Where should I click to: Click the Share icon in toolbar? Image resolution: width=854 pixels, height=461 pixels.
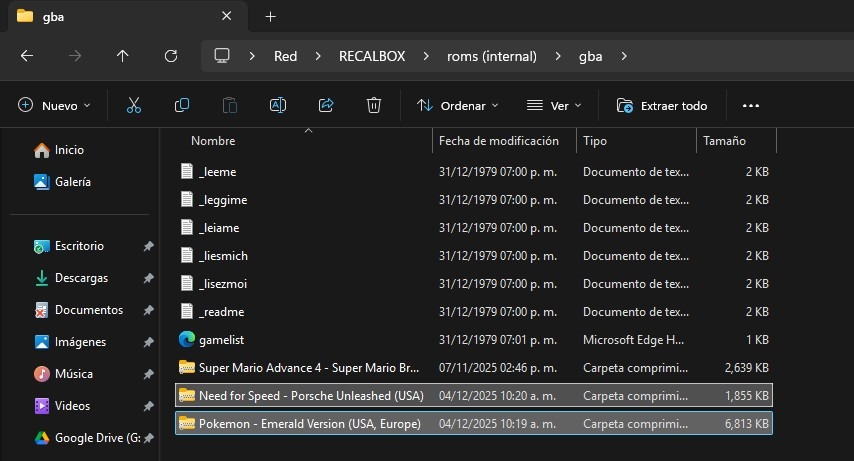[325, 105]
